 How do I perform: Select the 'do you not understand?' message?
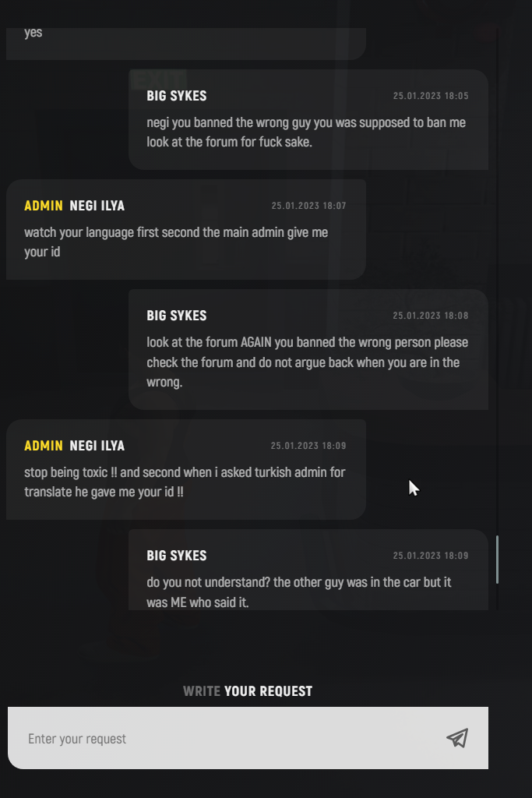coord(298,592)
